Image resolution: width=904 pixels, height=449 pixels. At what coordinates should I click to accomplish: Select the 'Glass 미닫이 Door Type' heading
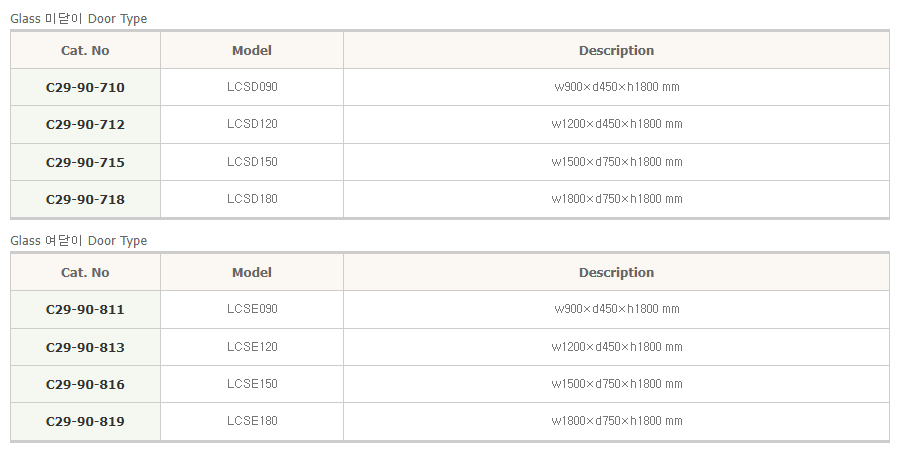[x=78, y=18]
